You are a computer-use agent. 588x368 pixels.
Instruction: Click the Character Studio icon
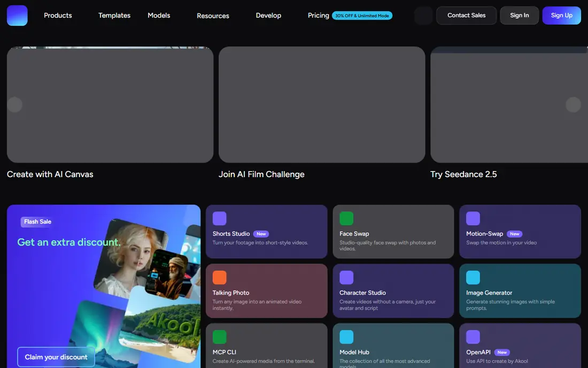pyautogui.click(x=346, y=278)
